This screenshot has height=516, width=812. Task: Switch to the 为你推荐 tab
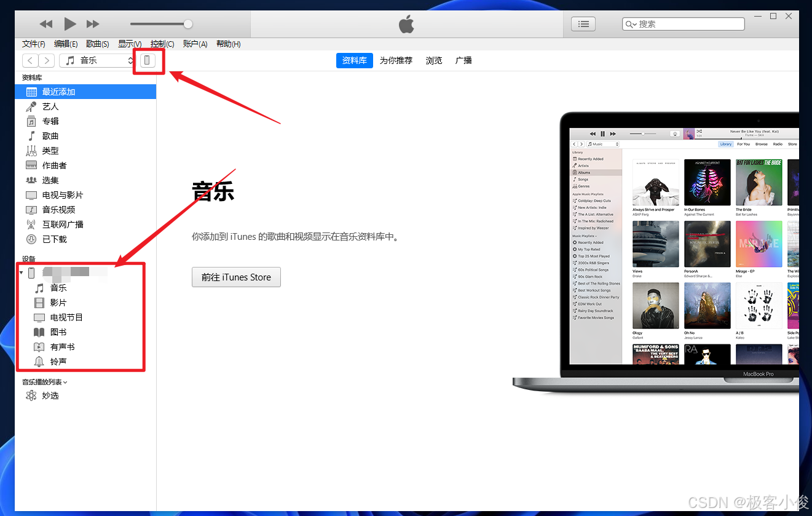tap(396, 60)
